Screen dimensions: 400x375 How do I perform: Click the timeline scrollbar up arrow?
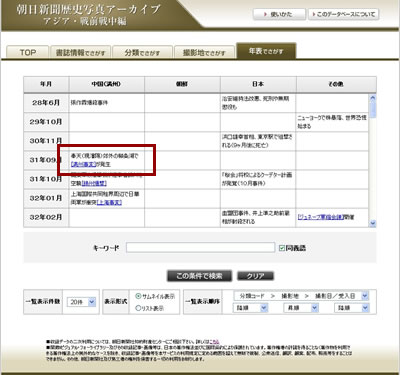click(373, 98)
